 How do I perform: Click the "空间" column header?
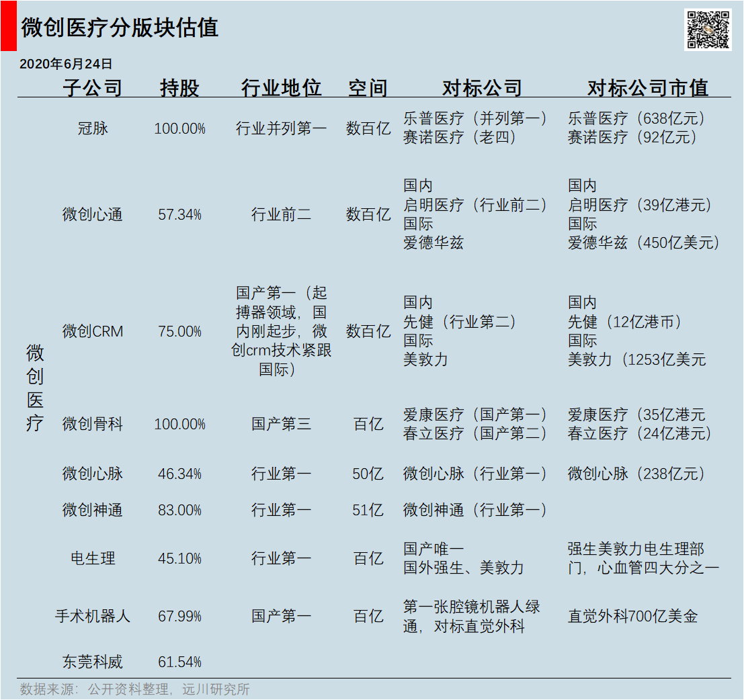tap(368, 88)
